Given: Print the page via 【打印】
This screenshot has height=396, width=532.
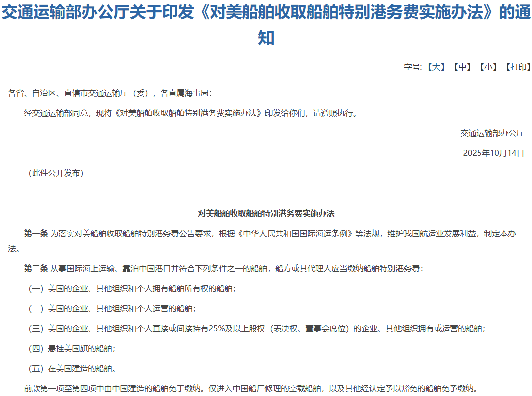Looking at the screenshot, I should click(517, 67).
